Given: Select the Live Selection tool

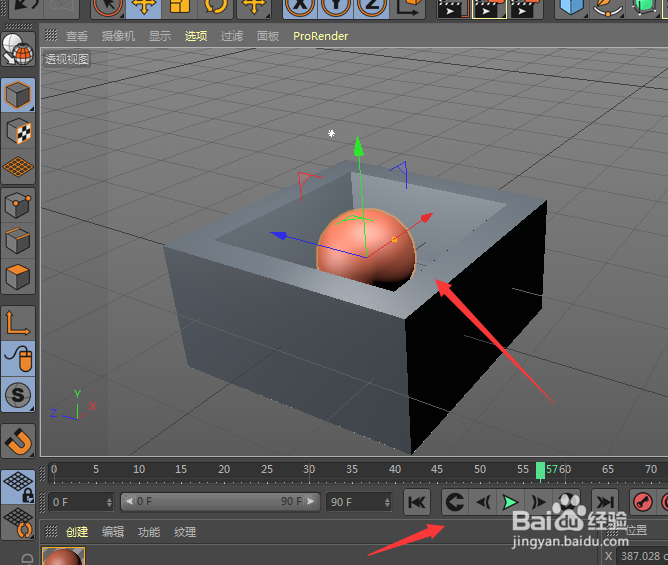Looking at the screenshot, I should point(107,8).
